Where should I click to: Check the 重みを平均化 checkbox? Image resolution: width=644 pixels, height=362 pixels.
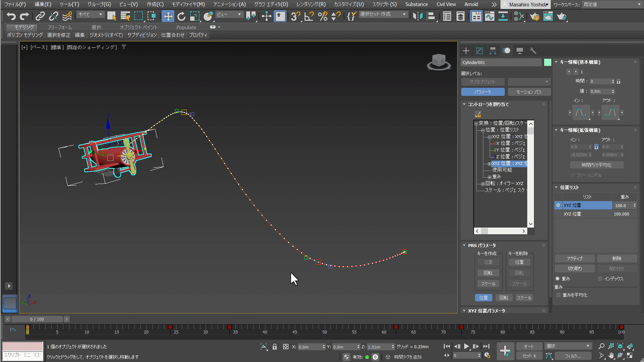558,295
